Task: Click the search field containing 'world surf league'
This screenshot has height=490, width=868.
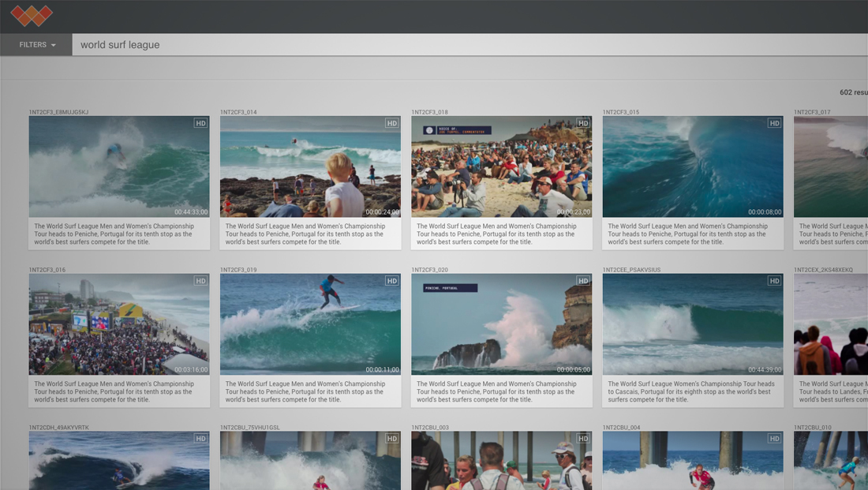Action: (x=470, y=45)
